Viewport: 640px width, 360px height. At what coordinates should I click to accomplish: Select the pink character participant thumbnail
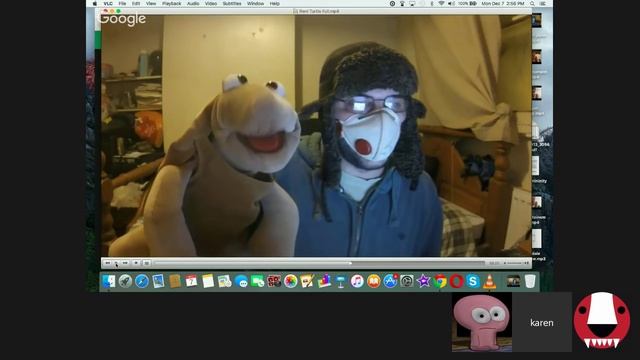(482, 322)
